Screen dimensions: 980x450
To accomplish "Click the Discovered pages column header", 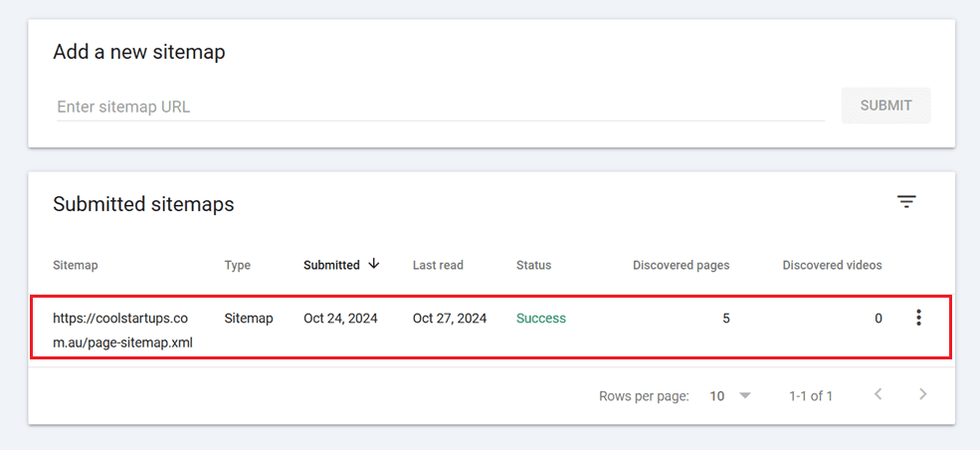I will (x=681, y=265).
